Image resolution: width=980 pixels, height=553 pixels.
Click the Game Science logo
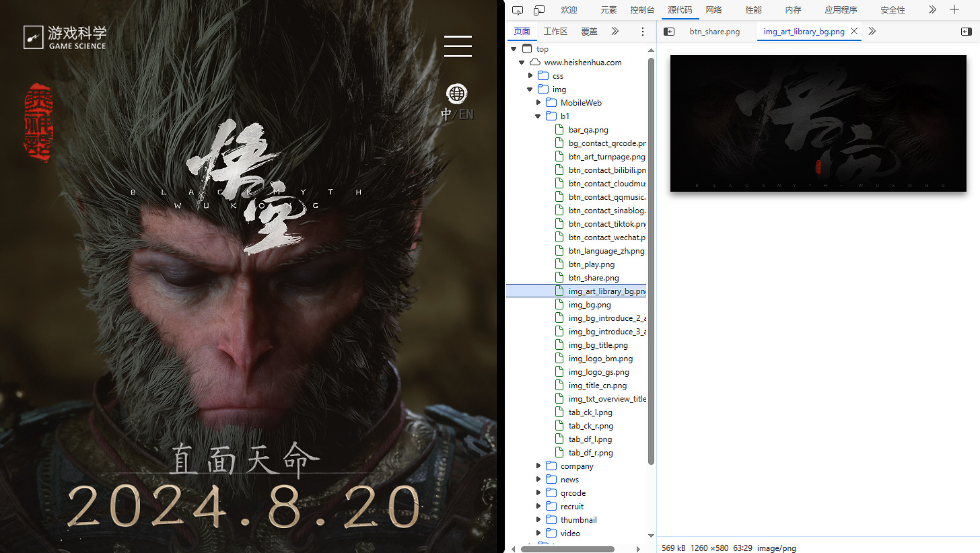coord(65,38)
